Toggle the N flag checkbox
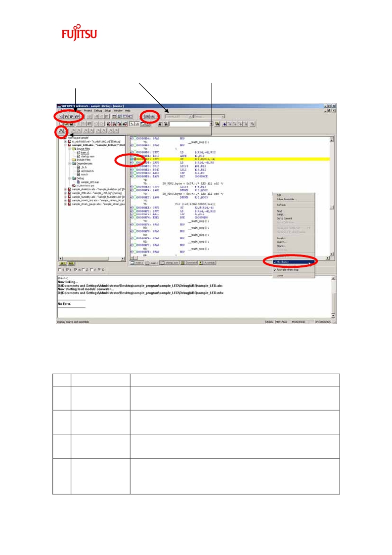 coord(76,270)
